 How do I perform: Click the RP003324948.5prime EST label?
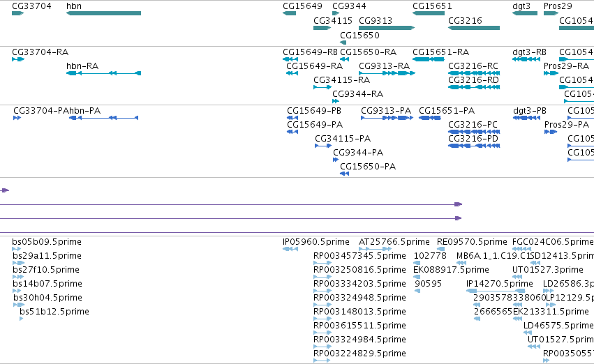click(x=359, y=298)
